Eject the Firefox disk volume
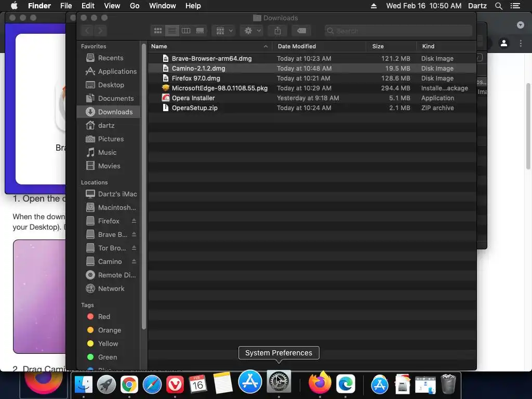The width and height of the screenshot is (532, 399). coord(134,221)
